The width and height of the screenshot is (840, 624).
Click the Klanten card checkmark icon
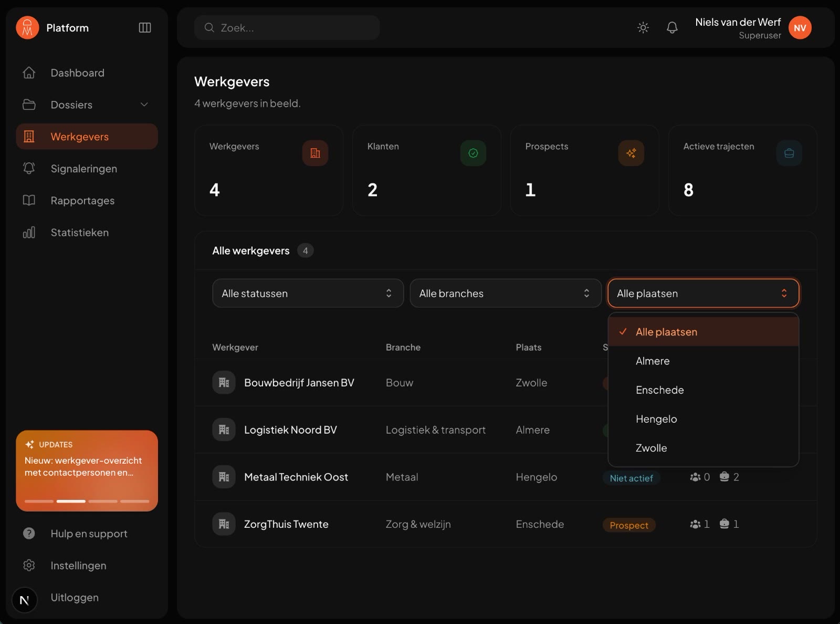[473, 153]
